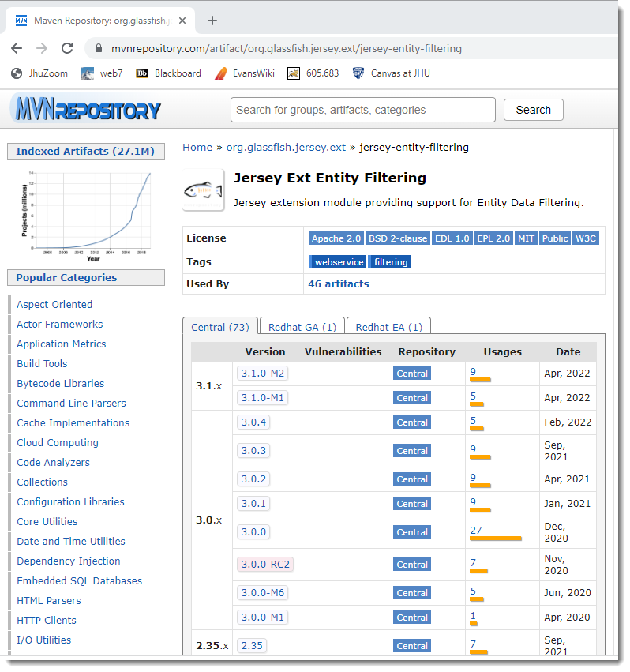630x672 pixels.
Task: Click the webservice tag
Action: click(338, 262)
